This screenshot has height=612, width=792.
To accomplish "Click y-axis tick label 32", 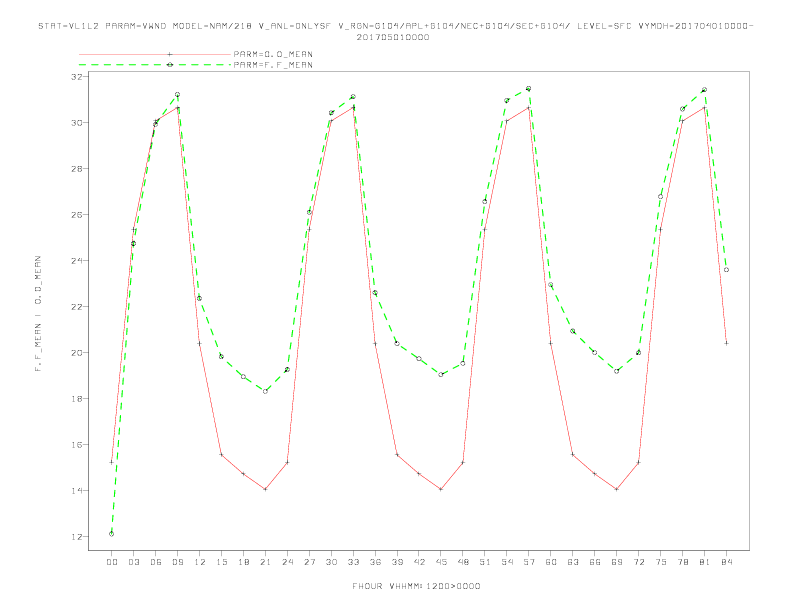I will 77,77.
